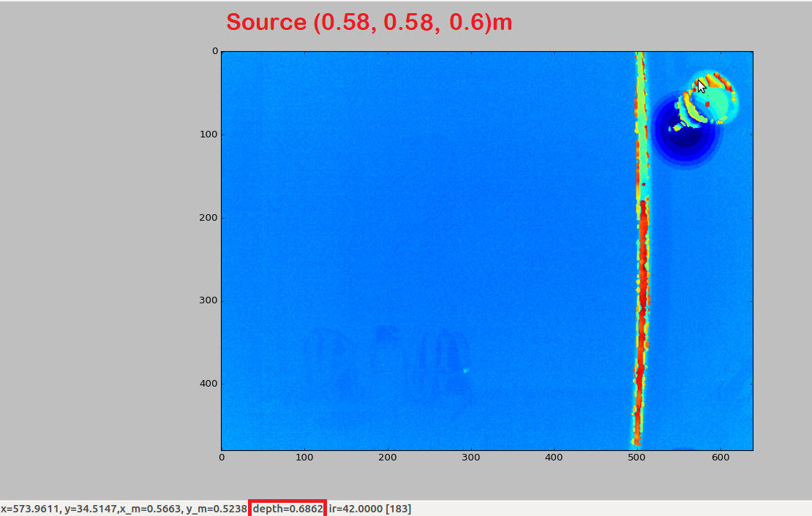Click the x=573.9611 coordinate readout
Image resolution: width=812 pixels, height=516 pixels.
click(x=31, y=509)
